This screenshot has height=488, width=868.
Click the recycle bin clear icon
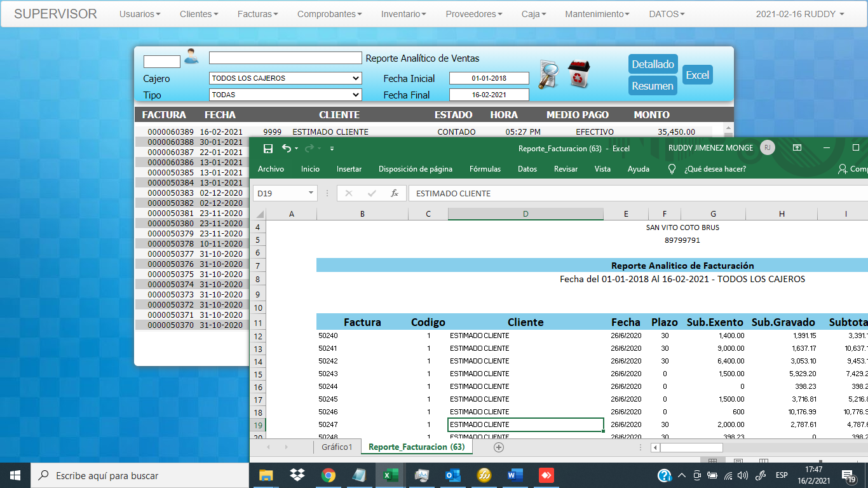point(578,74)
